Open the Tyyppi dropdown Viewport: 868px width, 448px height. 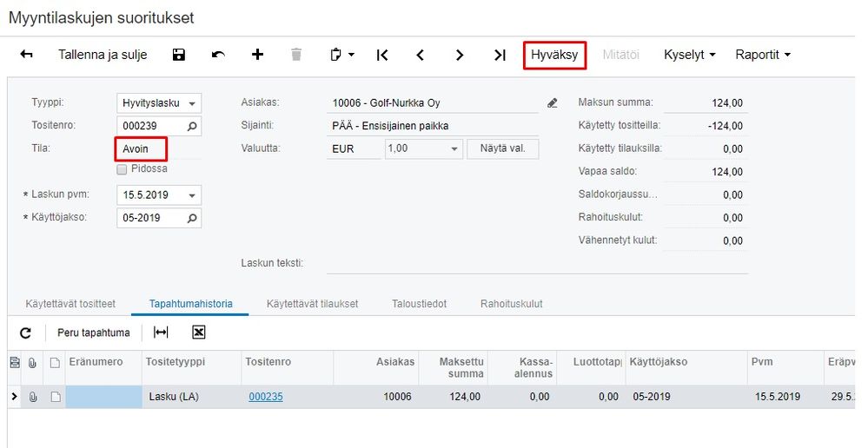[192, 103]
